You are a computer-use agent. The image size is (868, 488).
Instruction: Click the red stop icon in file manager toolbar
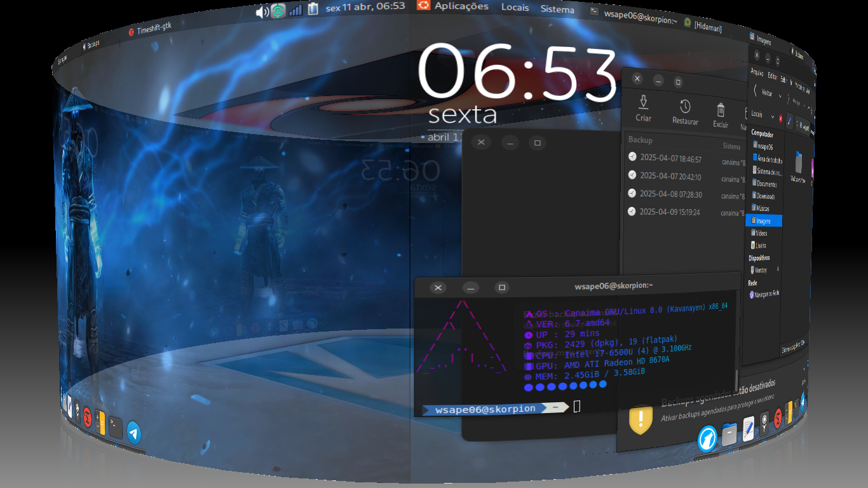[x=780, y=118]
